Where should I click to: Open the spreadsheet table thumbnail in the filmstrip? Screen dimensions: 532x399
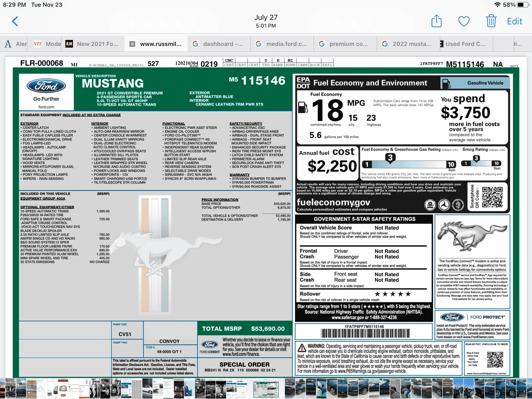coord(137,388)
